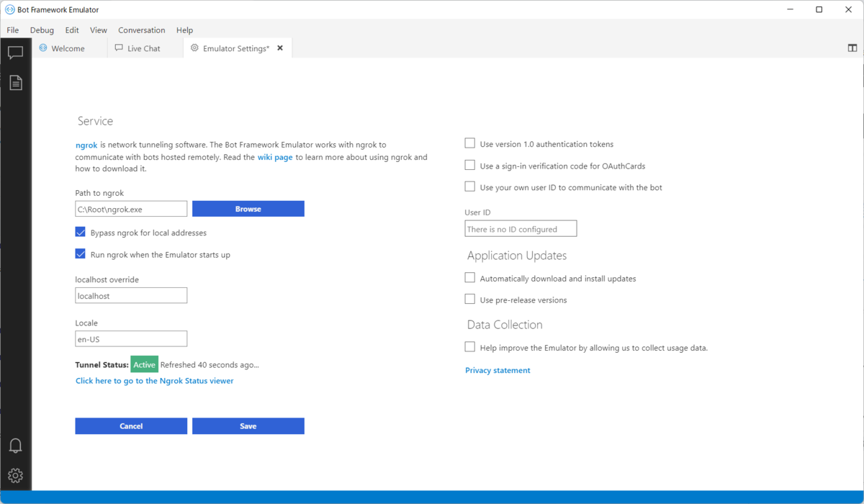
Task: Go to the Ngrok Status viewer link
Action: point(154,381)
